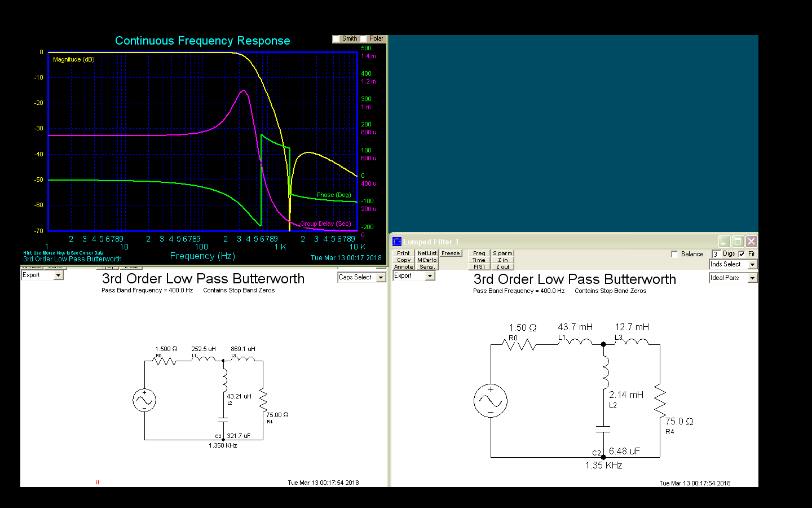Show the Freq response plot

(479, 253)
